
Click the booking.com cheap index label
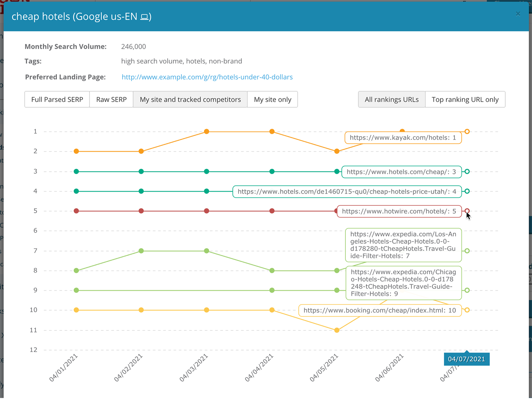(379, 310)
